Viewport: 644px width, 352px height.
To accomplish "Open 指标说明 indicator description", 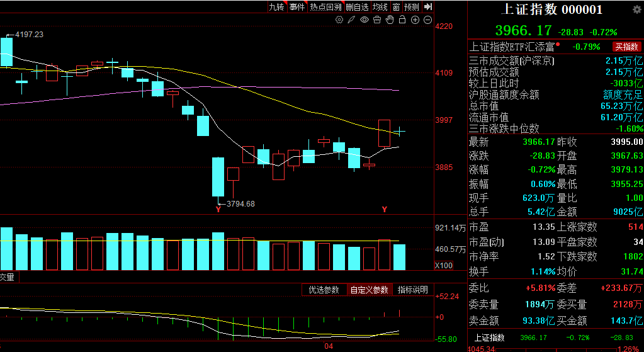I will (412, 290).
